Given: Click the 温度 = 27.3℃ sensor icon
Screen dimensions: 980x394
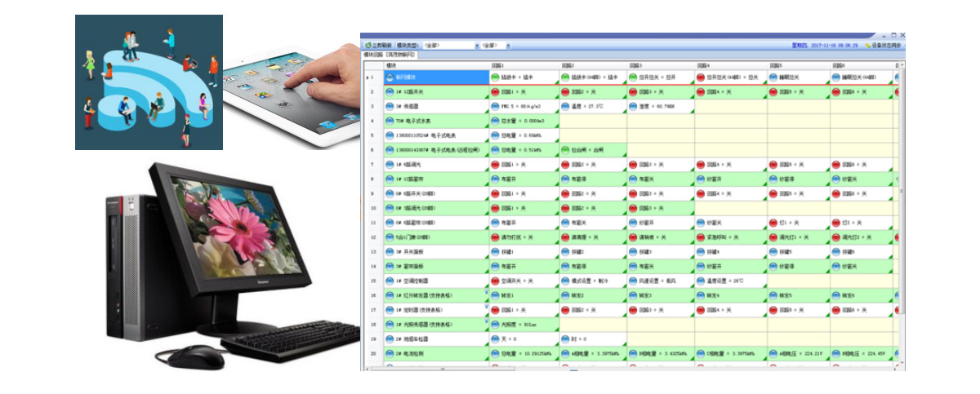Looking at the screenshot, I should click(565, 107).
